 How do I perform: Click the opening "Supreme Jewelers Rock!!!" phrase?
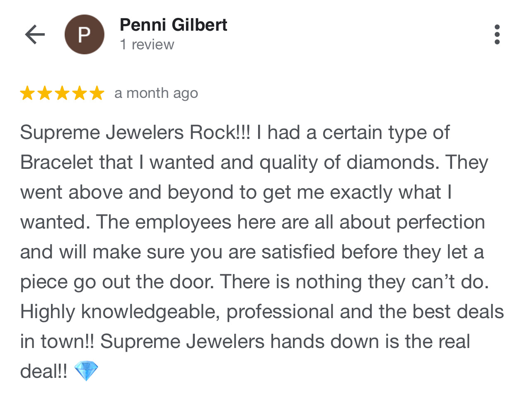pos(135,133)
